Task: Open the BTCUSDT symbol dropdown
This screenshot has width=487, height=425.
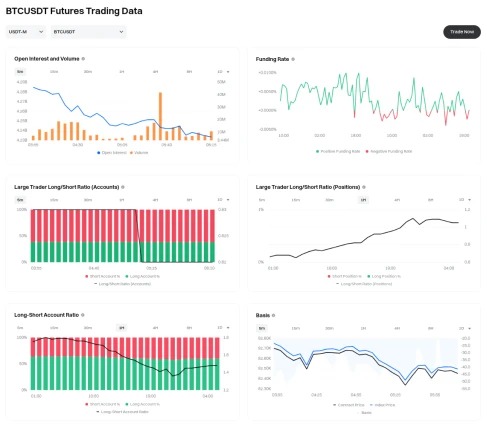Action: coord(88,32)
